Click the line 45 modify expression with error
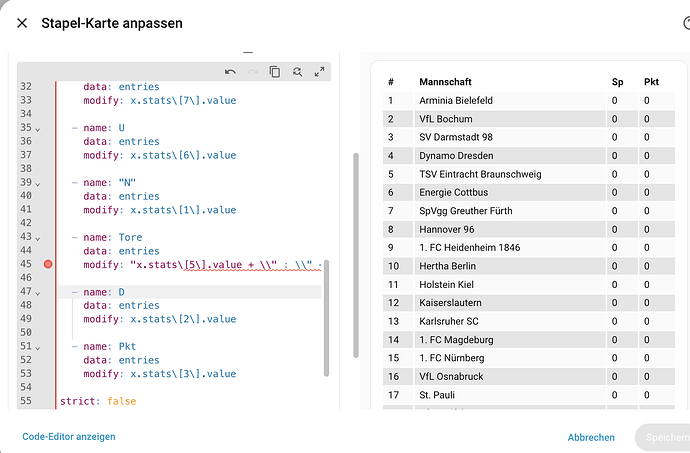The height and width of the screenshot is (453, 690). [x=202, y=265]
